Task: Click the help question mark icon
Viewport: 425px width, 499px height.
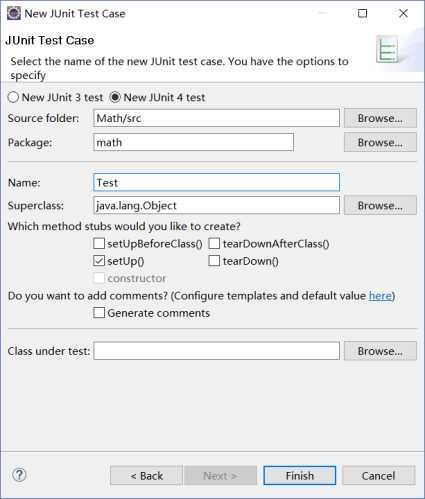Action: tap(19, 475)
